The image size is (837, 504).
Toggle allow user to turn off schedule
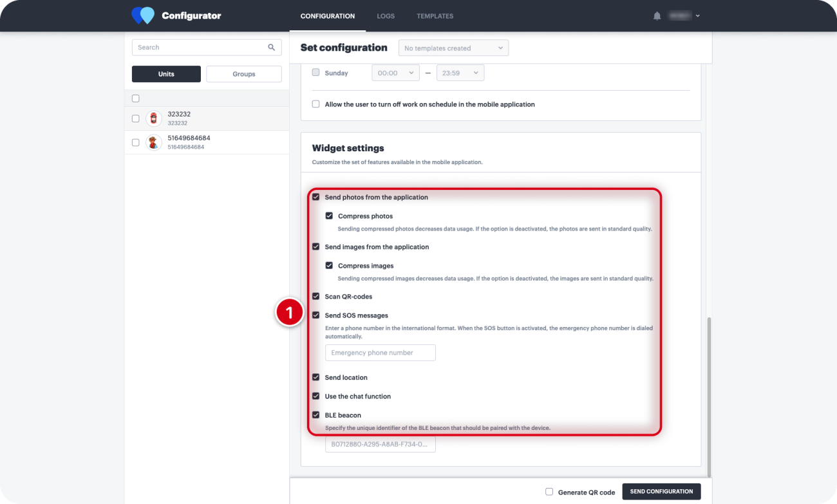[315, 104]
